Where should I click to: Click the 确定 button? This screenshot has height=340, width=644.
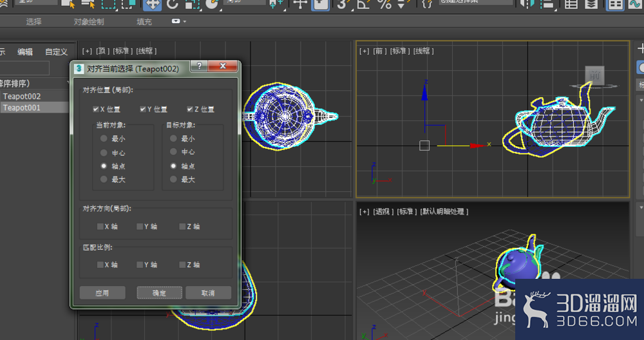pyautogui.click(x=159, y=293)
